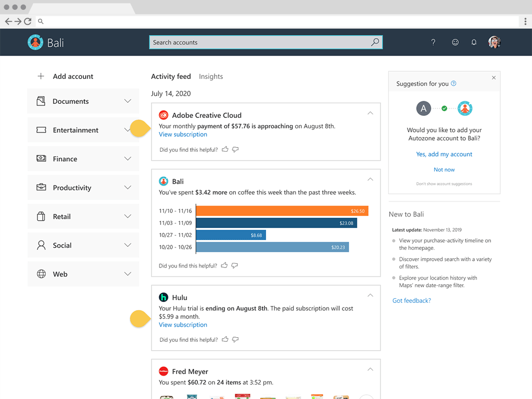The width and height of the screenshot is (532, 399).
Task: Click the Adobe Creative Cloud logo icon
Action: 164,115
